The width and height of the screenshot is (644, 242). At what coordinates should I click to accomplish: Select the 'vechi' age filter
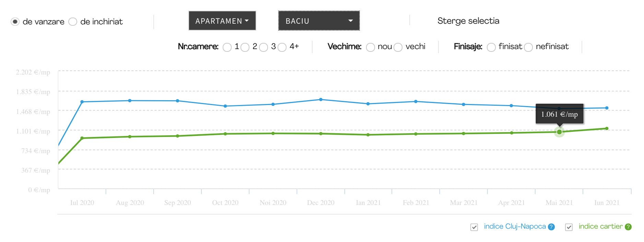(398, 47)
